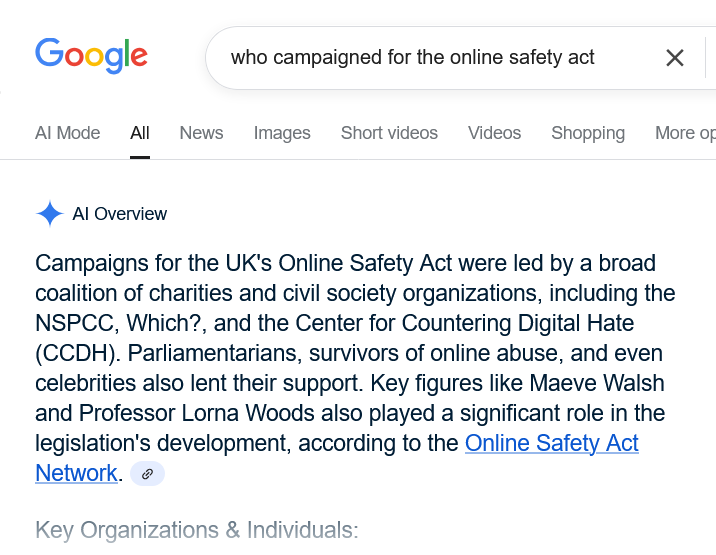This screenshot has width=716, height=555.
Task: Open the source link chip icon
Action: 147,474
